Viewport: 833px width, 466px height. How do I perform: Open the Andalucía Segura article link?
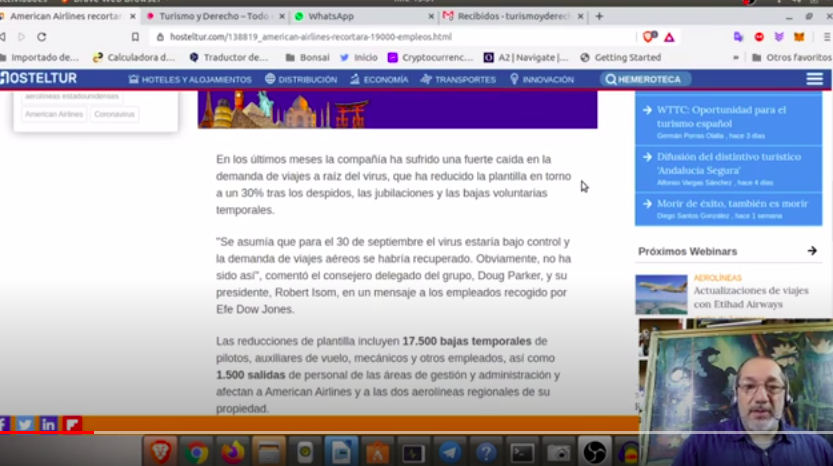coord(729,163)
